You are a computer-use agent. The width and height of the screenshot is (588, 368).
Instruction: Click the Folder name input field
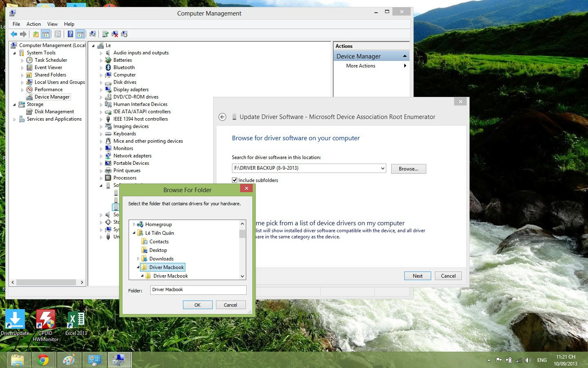coord(198,290)
